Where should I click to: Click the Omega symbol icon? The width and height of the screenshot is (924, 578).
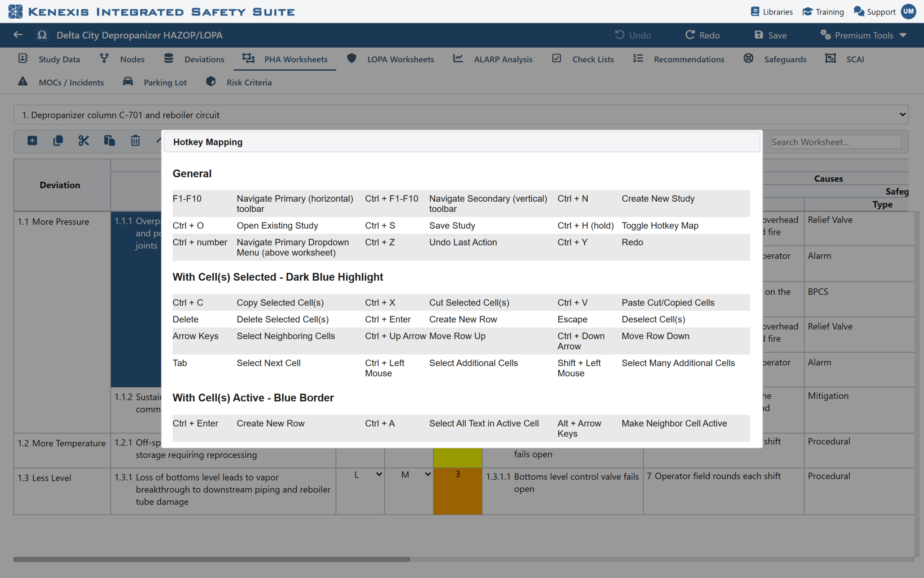tap(42, 35)
